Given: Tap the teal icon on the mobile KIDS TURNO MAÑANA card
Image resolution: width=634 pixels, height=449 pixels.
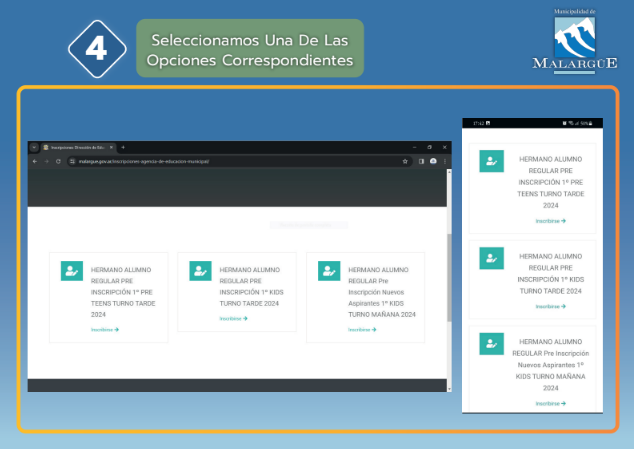Looking at the screenshot, I should (491, 343).
